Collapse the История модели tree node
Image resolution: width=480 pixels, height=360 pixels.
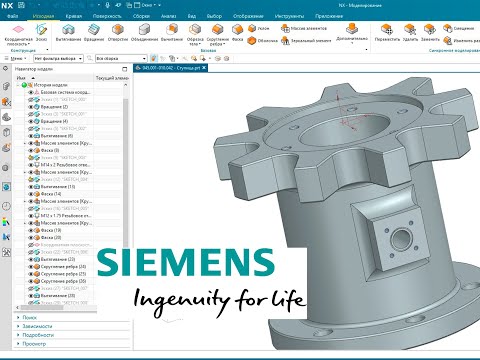pos(18,85)
